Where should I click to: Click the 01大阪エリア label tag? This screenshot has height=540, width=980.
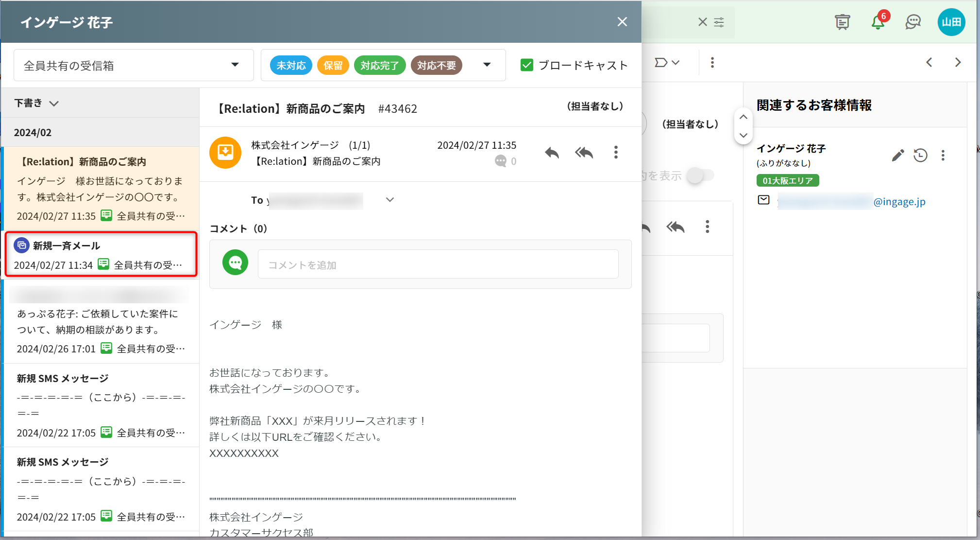(x=787, y=181)
